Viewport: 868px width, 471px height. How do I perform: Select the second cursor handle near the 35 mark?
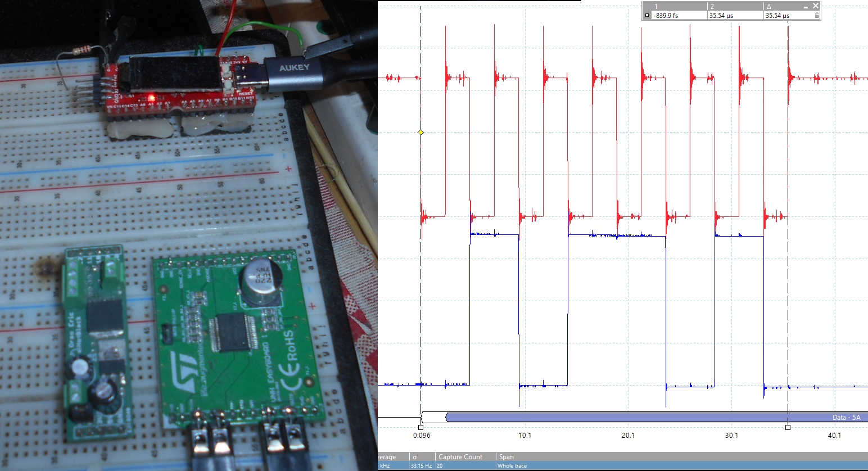[788, 427]
